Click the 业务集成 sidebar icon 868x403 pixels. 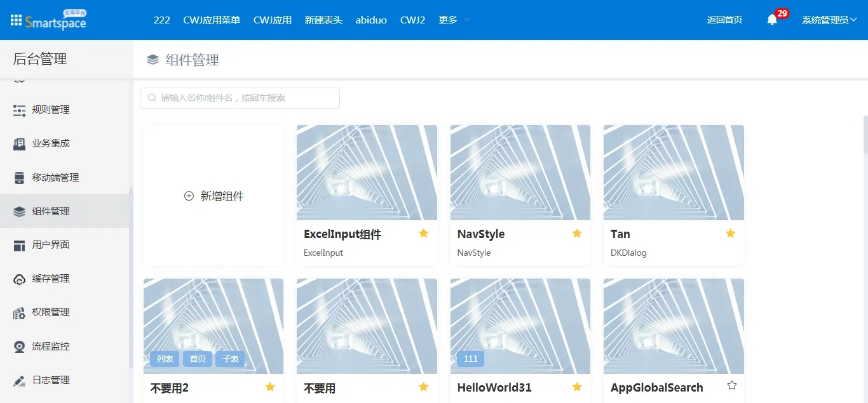(20, 144)
